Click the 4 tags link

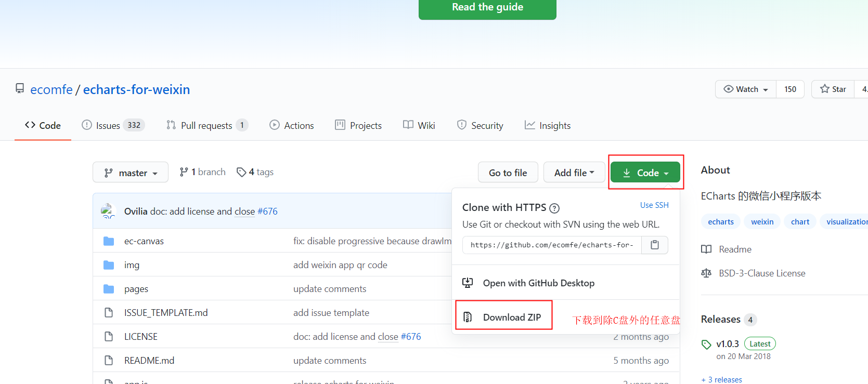tap(255, 172)
